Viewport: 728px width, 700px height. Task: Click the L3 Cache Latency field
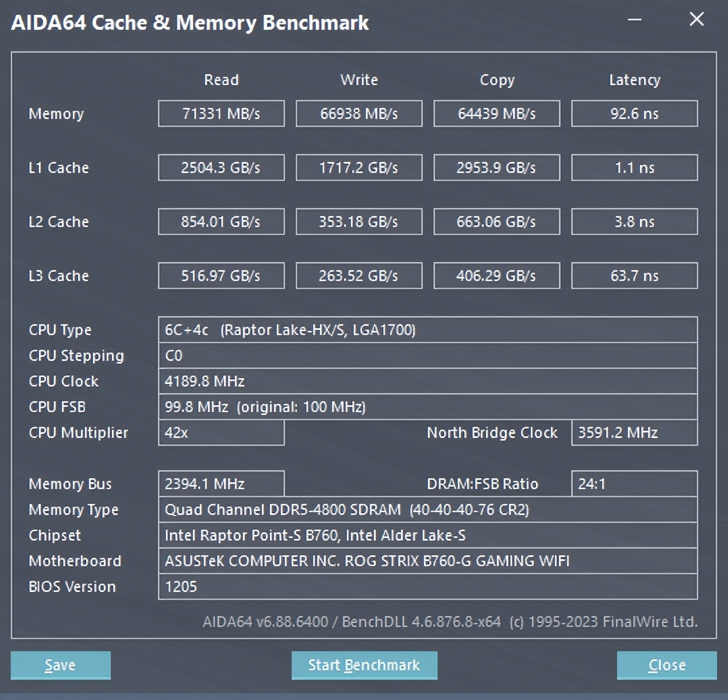point(634,276)
